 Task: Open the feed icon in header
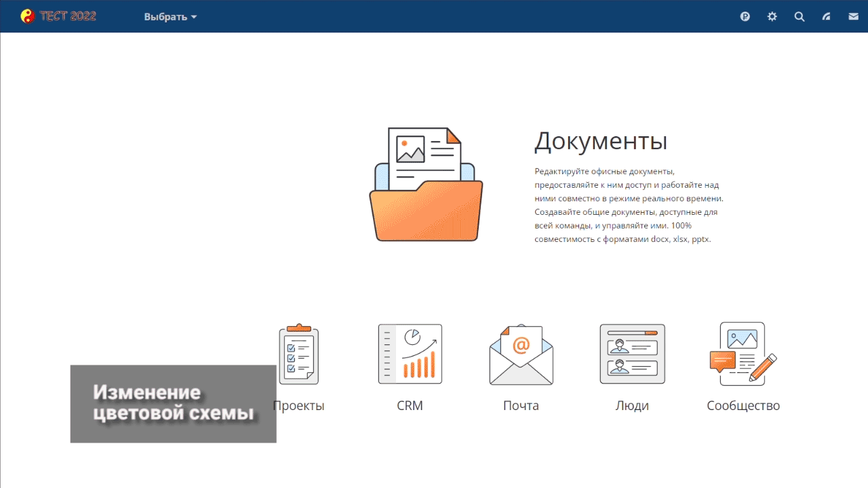click(x=827, y=16)
